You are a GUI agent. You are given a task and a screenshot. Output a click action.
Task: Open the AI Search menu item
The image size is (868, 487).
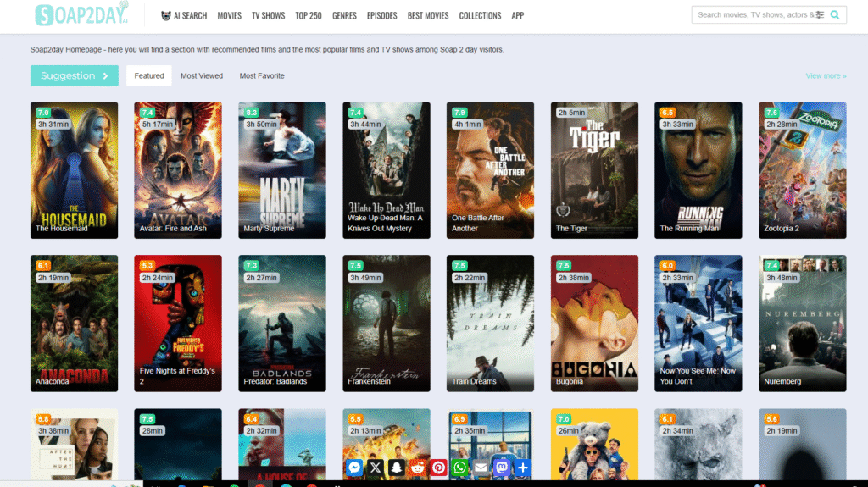[184, 15]
